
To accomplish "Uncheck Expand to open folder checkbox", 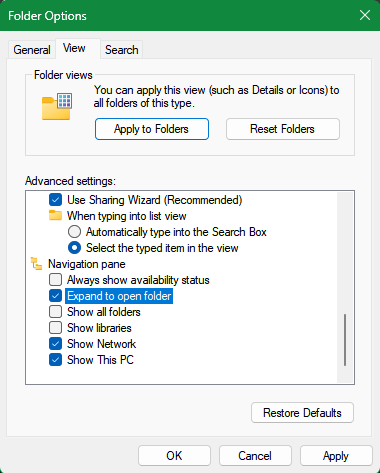I will [55, 296].
